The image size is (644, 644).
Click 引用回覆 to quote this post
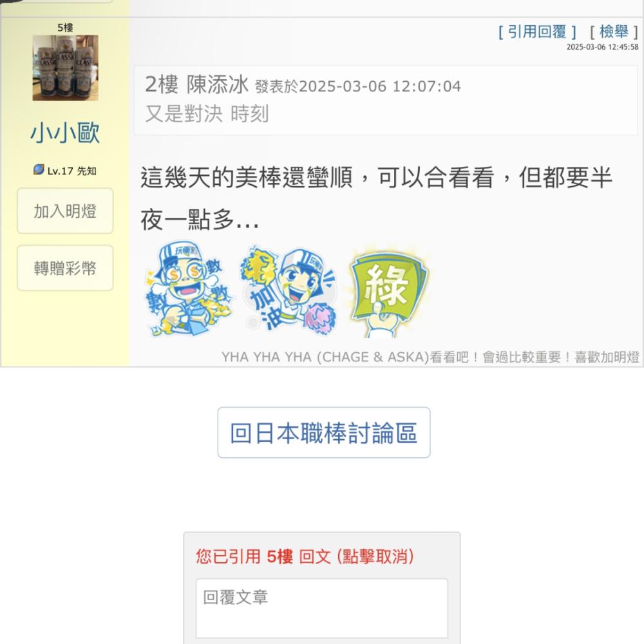pyautogui.click(x=537, y=32)
